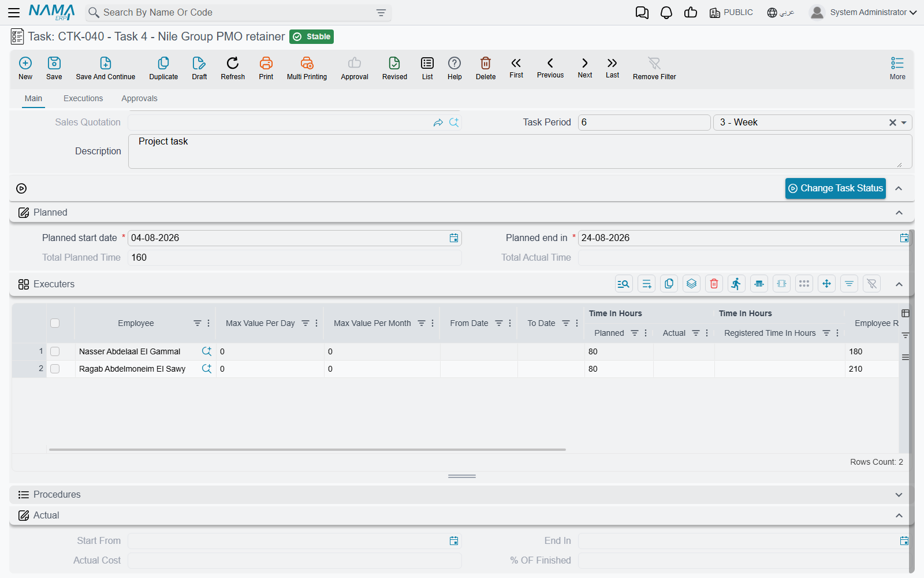Jump to the Last record
This screenshot has width=924, height=578.
point(612,68)
